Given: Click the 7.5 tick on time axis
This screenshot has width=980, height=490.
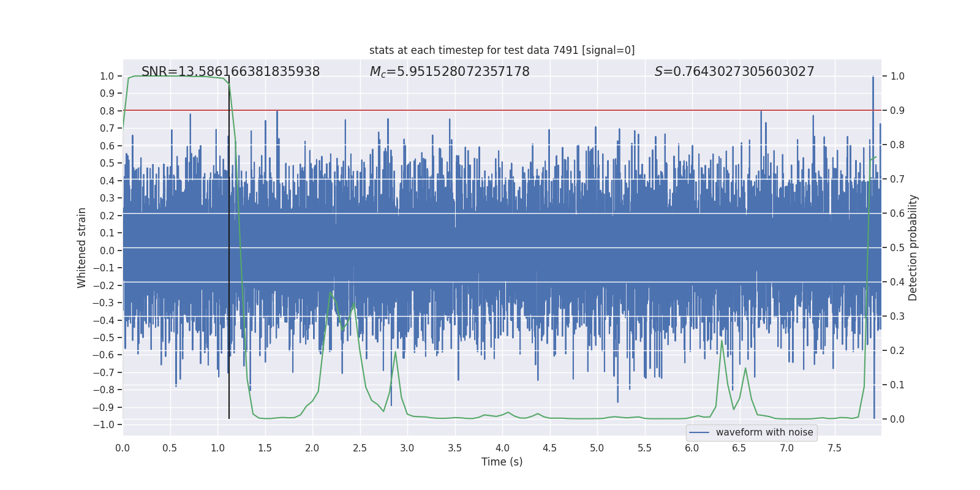Looking at the screenshot, I should tap(834, 448).
